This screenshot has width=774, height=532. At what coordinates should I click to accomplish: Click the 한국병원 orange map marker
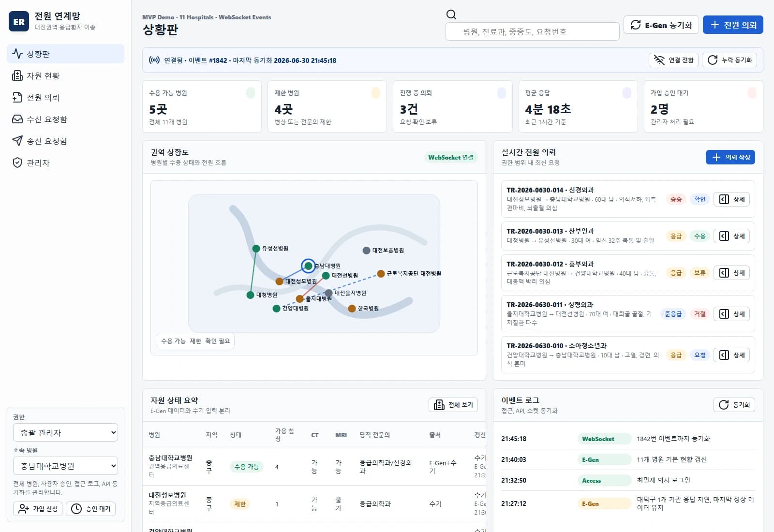(x=352, y=309)
